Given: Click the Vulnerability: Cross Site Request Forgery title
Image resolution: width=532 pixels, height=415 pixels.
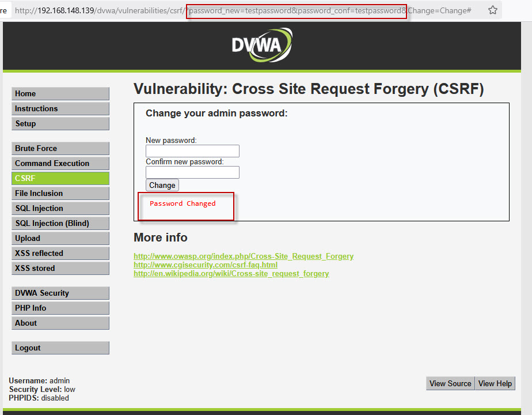Looking at the screenshot, I should coord(309,89).
